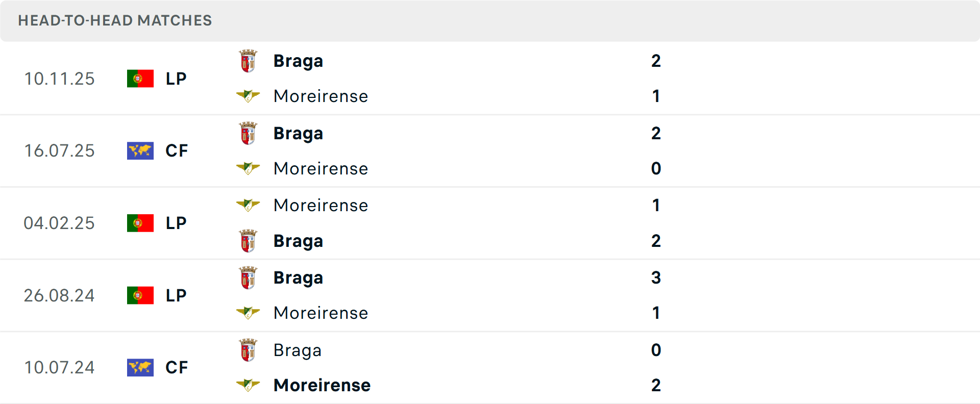
Task: Click the Portugal flag beside the 26.08.24 fixture
Action: pos(140,295)
